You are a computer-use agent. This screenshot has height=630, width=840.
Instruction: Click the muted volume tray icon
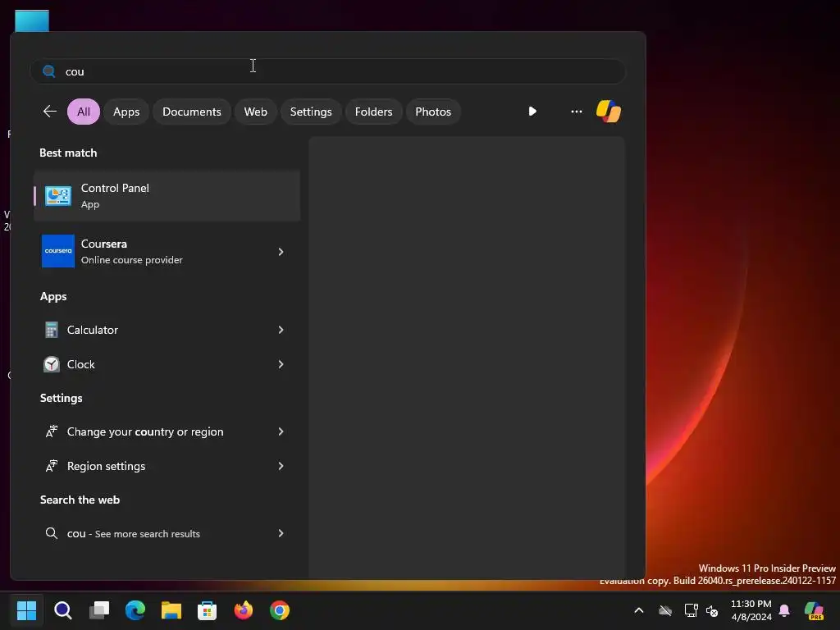(x=713, y=610)
